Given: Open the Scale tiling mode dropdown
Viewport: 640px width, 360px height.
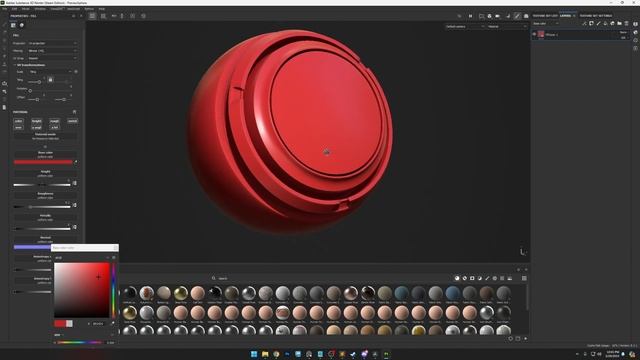Looking at the screenshot, I should coord(50,71).
